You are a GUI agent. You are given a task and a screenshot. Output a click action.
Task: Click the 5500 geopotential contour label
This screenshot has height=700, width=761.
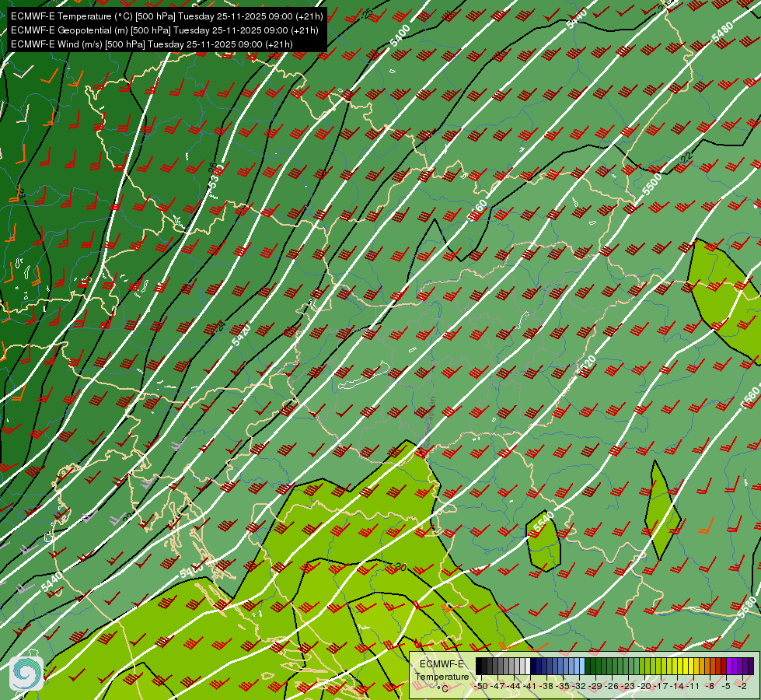tap(652, 184)
